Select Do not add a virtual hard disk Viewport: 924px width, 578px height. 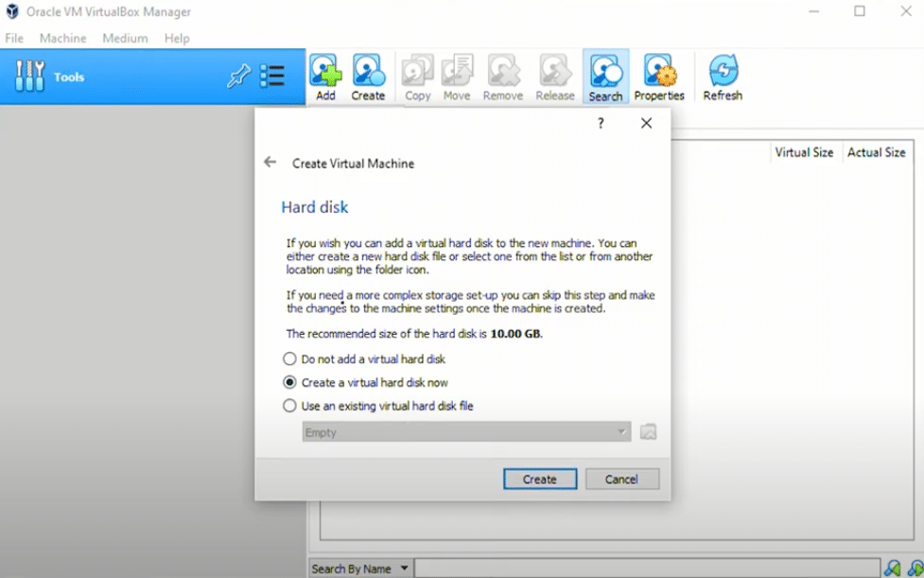click(x=290, y=359)
